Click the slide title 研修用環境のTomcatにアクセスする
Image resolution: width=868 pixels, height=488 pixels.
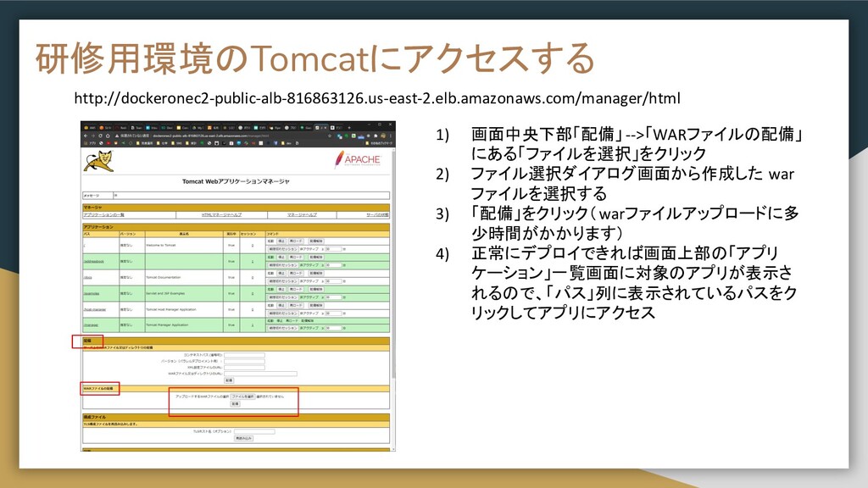click(315, 58)
